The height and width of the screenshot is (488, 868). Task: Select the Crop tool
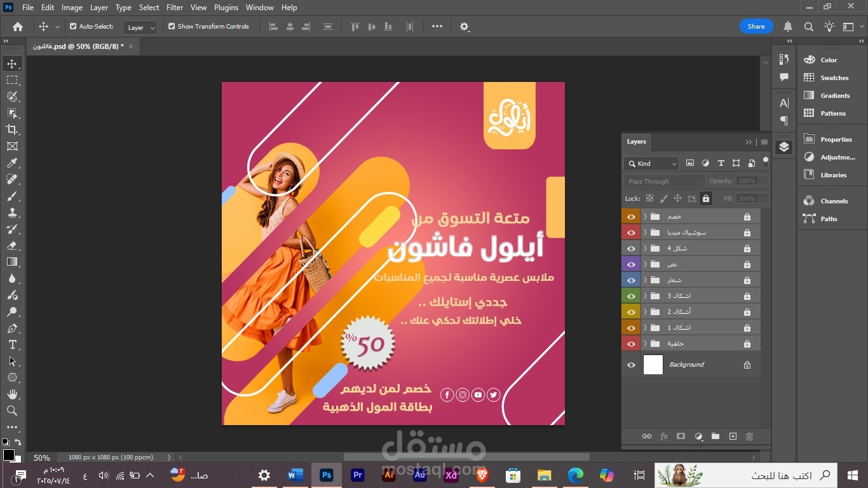pyautogui.click(x=12, y=130)
